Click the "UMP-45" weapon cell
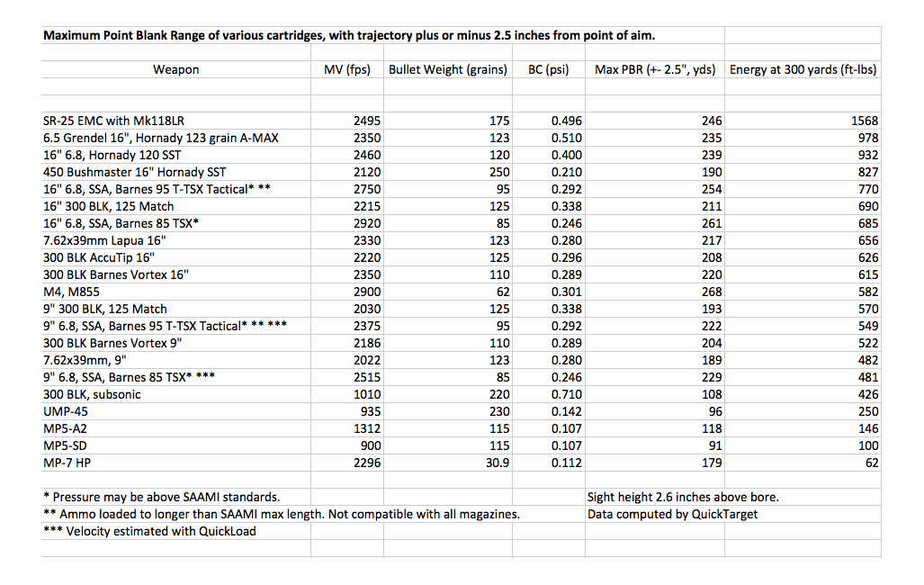This screenshot has height=585, width=924. (x=66, y=411)
